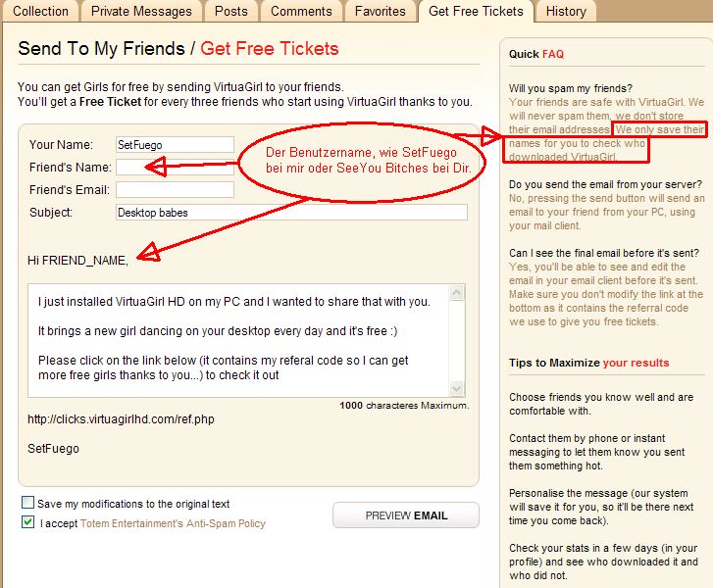Image resolution: width=713 pixels, height=588 pixels.
Task: Open the History tab
Action: click(x=566, y=11)
